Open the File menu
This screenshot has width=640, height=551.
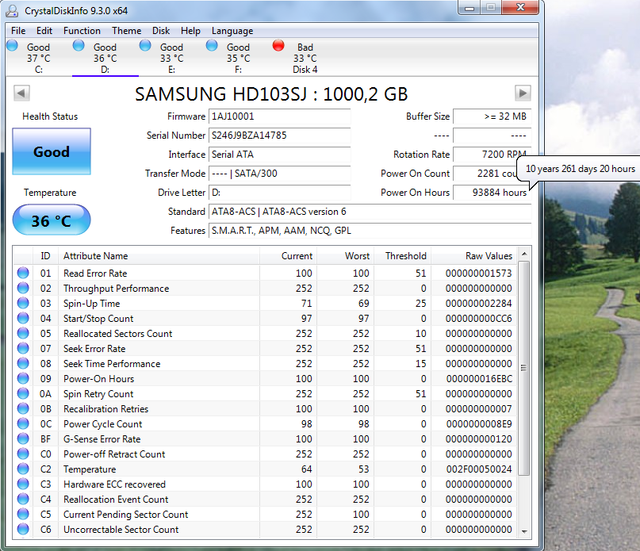pos(18,31)
